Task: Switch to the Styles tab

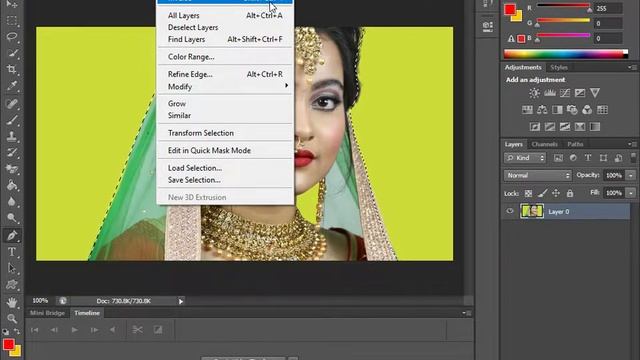Action: (x=559, y=67)
